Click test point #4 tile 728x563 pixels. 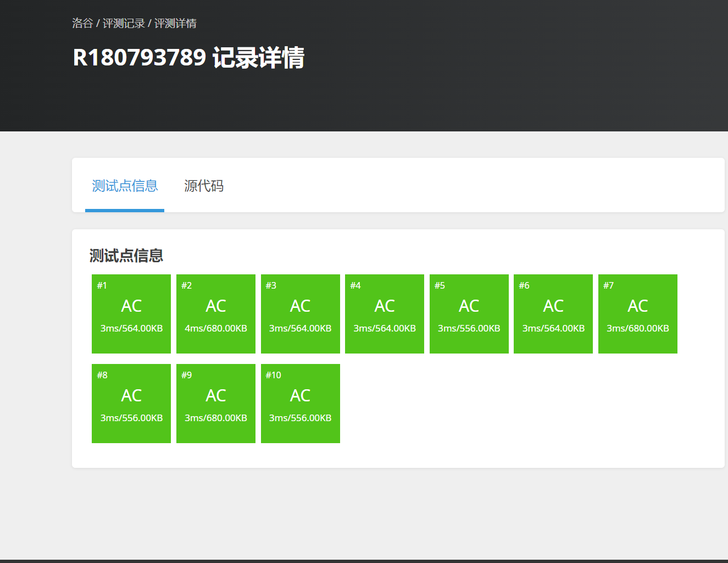(x=385, y=314)
